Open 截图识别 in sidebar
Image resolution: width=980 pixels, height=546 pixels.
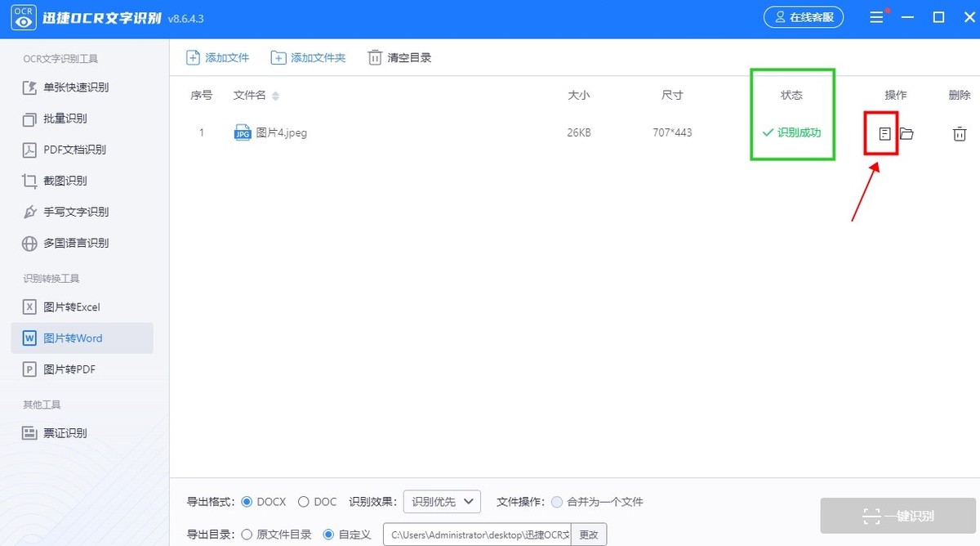[x=82, y=181]
